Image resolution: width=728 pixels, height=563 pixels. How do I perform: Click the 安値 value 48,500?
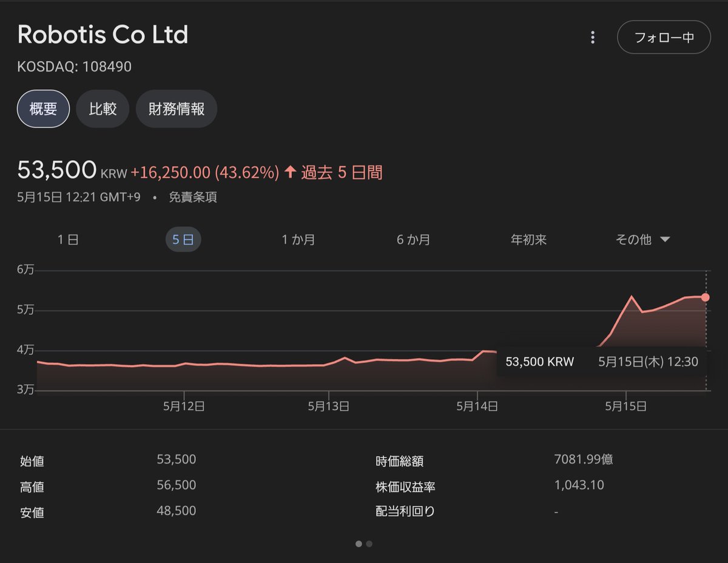click(177, 511)
